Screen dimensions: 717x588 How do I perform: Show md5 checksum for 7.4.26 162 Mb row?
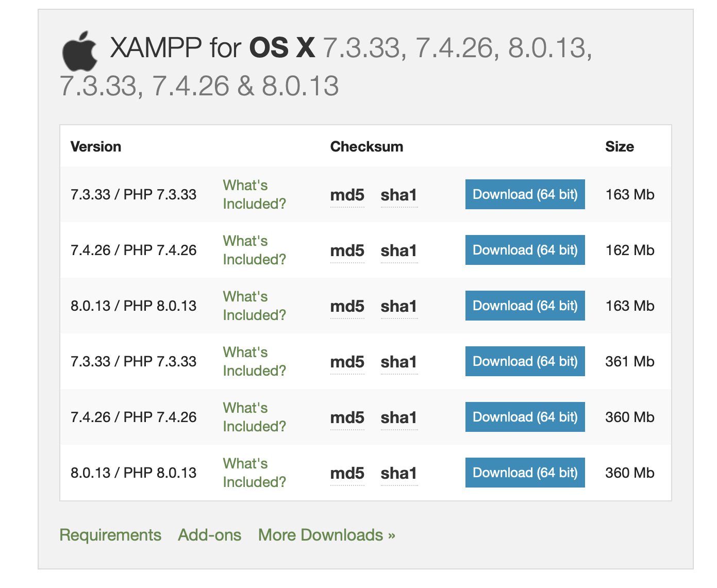pos(347,251)
